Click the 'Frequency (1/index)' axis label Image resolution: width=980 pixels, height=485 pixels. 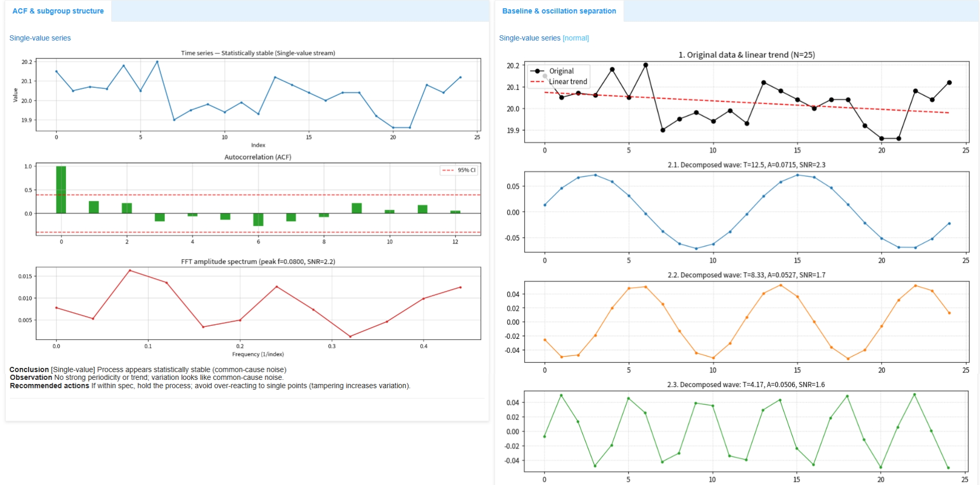(258, 354)
